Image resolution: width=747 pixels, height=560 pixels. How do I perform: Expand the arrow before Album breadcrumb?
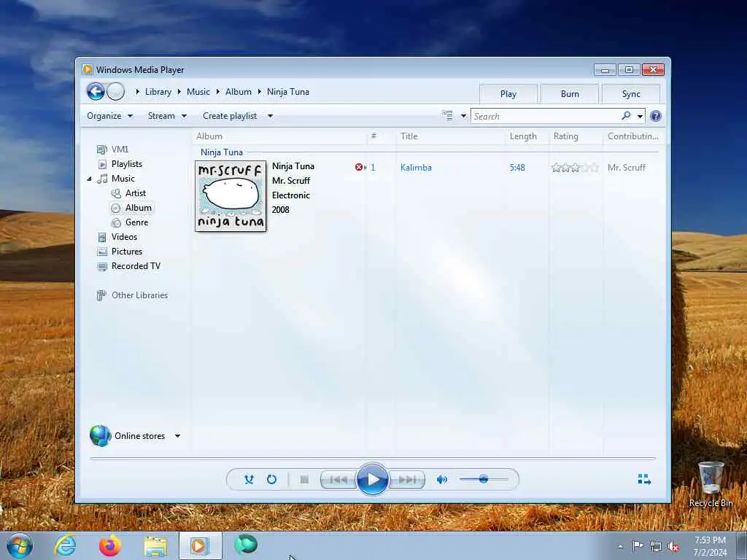click(217, 92)
